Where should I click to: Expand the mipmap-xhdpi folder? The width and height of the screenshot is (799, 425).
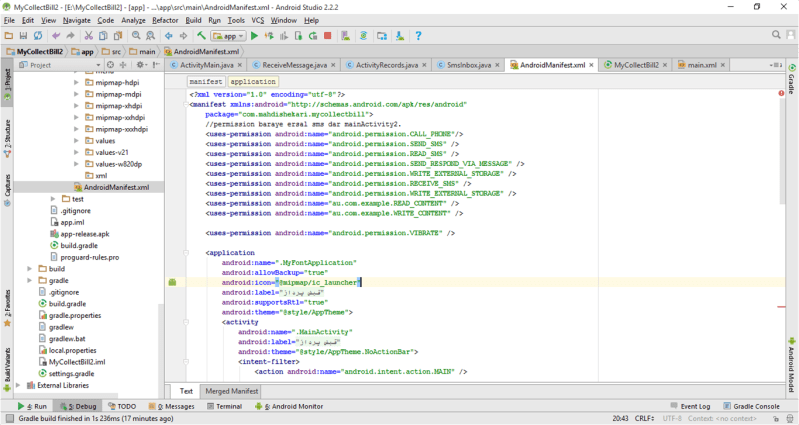point(76,106)
